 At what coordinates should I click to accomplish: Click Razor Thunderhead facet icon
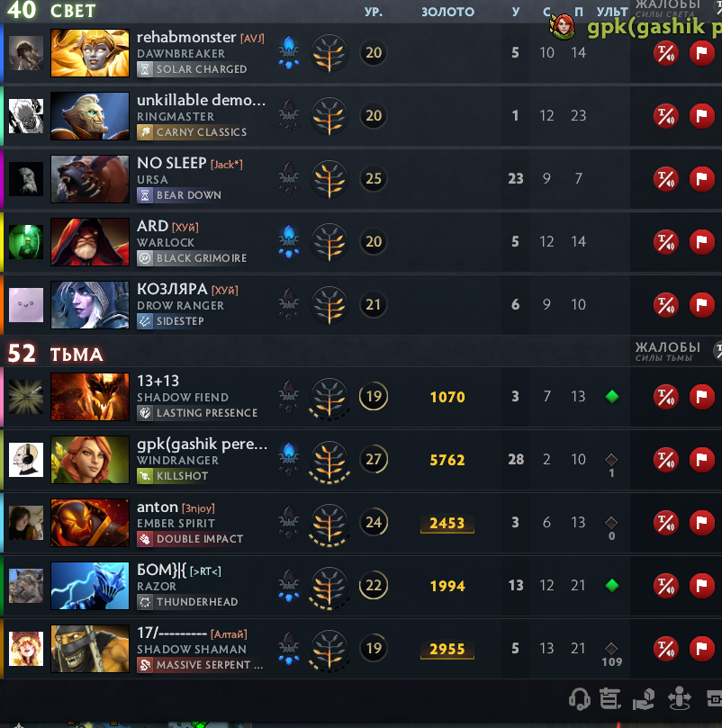pyautogui.click(x=145, y=602)
